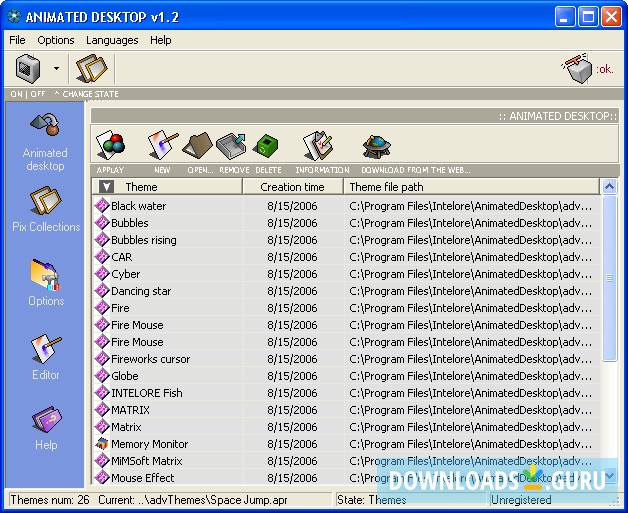Click Download from the web icon
Viewport: 628px width, 513px height.
376,147
